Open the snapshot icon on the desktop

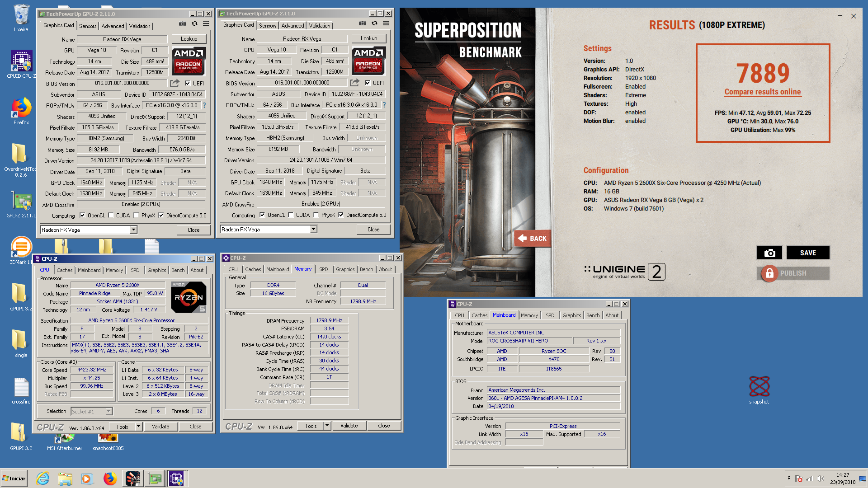tap(759, 390)
